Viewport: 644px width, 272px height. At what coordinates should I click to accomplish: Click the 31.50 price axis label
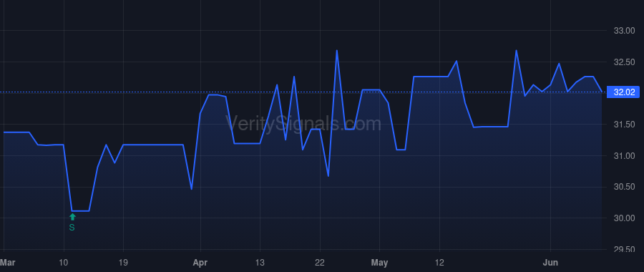[x=624, y=125]
